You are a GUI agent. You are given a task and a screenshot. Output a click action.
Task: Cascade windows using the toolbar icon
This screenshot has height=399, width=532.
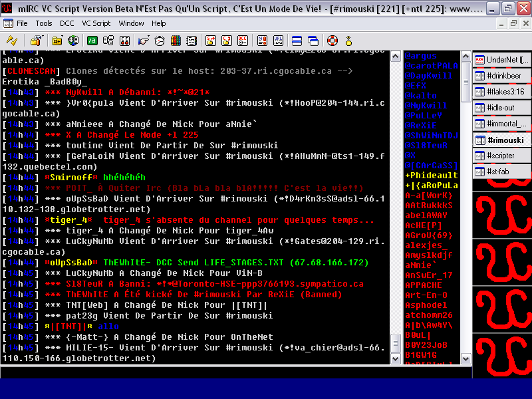click(313, 41)
